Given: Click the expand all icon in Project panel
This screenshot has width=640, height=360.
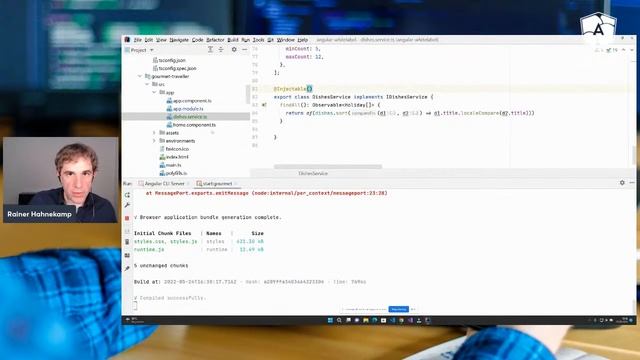Looking at the screenshot, I should pyautogui.click(x=210, y=49).
